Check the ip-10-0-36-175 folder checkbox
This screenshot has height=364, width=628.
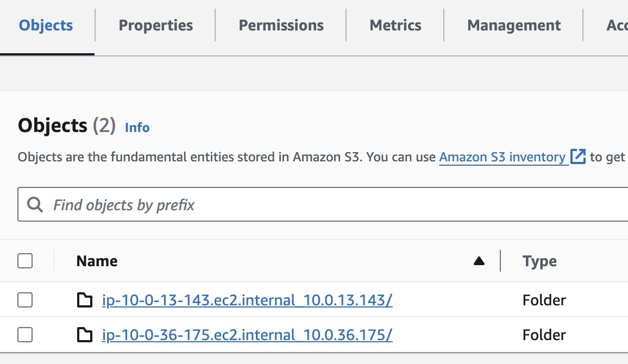25,335
